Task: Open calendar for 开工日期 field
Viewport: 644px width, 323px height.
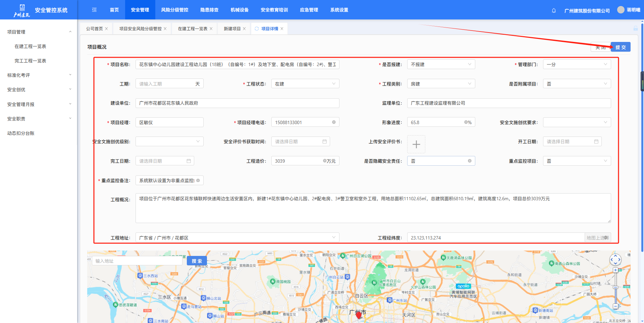Action: pos(596,142)
